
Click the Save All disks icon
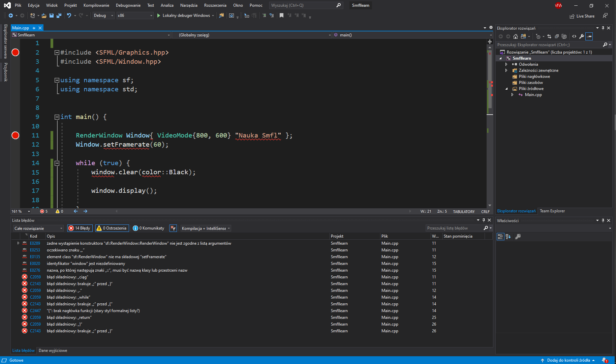[59, 16]
